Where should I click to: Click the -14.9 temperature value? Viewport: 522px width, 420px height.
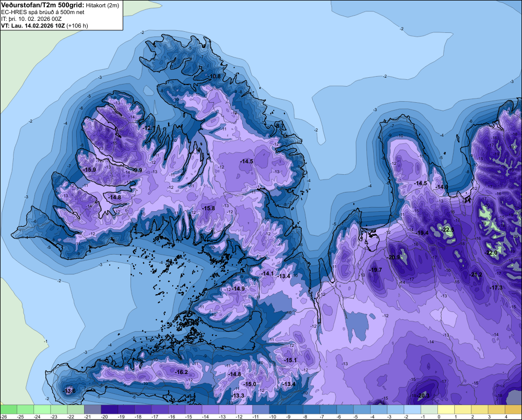tap(239, 289)
